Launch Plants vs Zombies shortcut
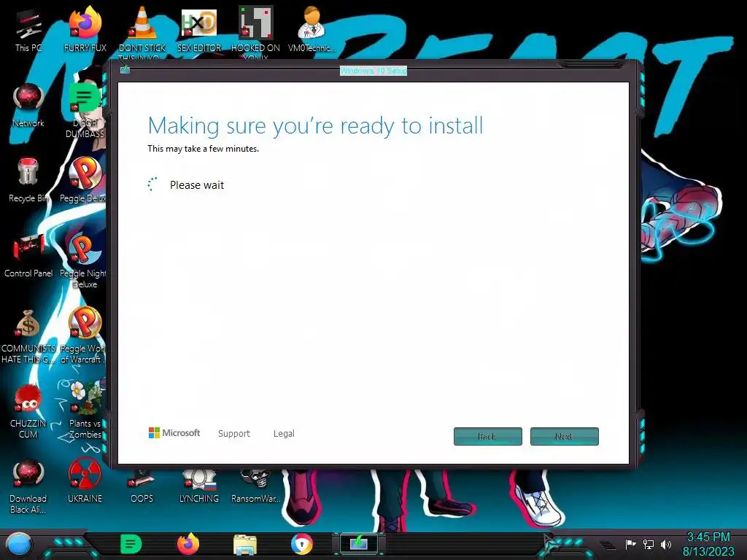 (x=85, y=411)
